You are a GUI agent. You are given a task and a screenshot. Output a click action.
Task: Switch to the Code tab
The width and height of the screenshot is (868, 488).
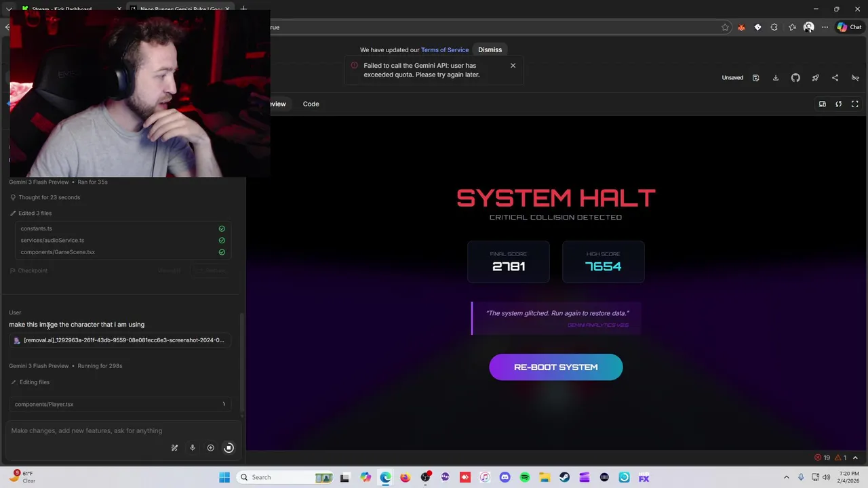click(311, 104)
